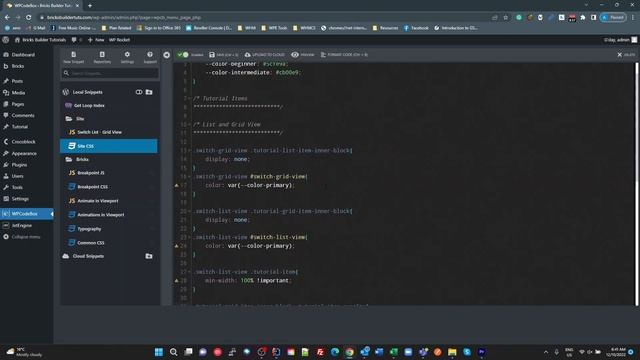Collapse the snippet sidebar arrow
Screen dimensions: 640x360
(x=167, y=55)
